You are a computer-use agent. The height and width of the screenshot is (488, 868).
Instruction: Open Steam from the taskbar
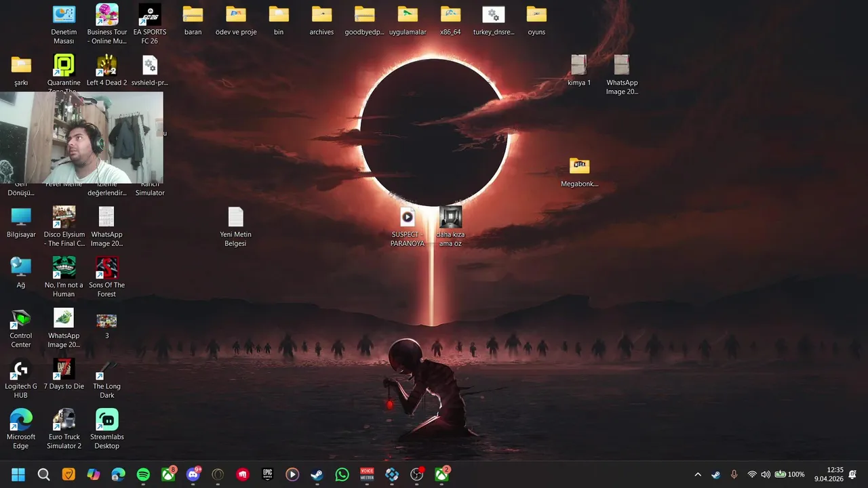(317, 474)
